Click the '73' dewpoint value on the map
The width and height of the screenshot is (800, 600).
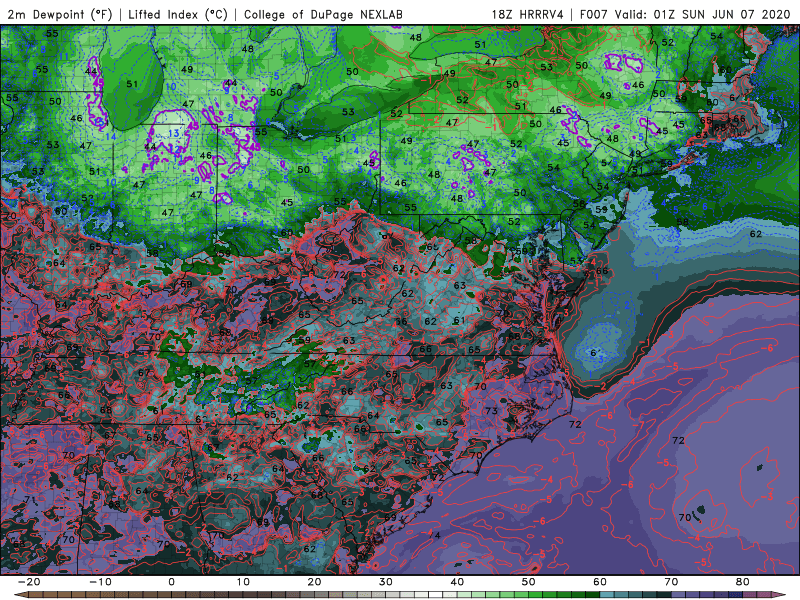(x=491, y=411)
